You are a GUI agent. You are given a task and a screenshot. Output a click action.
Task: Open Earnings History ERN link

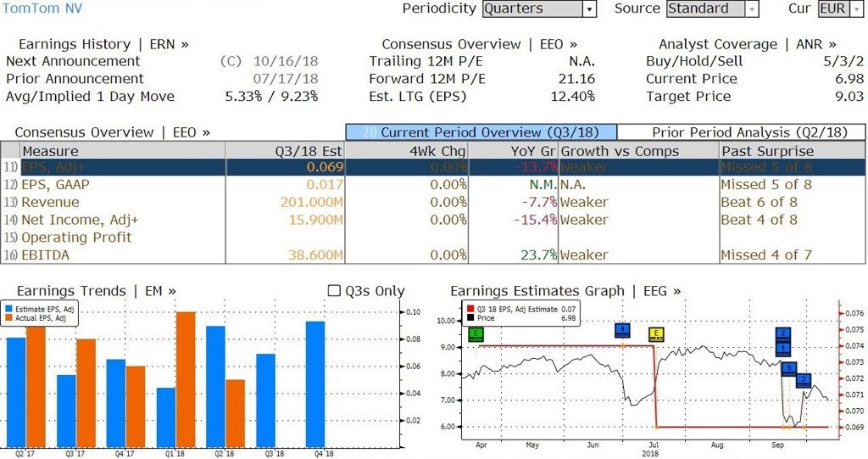pos(103,44)
